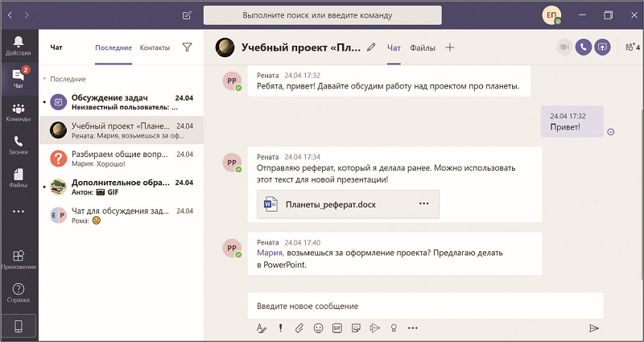Image resolution: width=644 pixels, height=342 pixels.
Task: Click the mobile device icon at sidebar bottom
Action: (x=19, y=327)
